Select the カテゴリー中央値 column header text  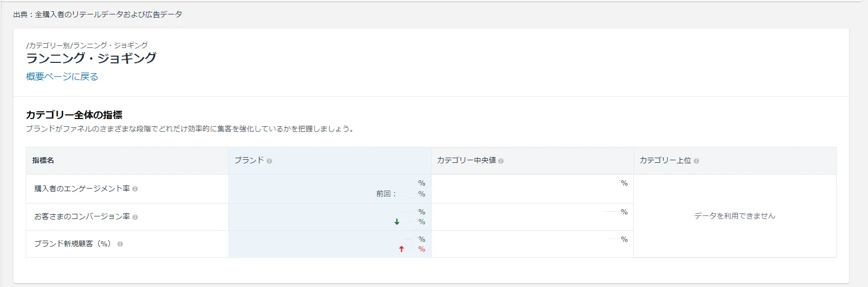coord(466,160)
